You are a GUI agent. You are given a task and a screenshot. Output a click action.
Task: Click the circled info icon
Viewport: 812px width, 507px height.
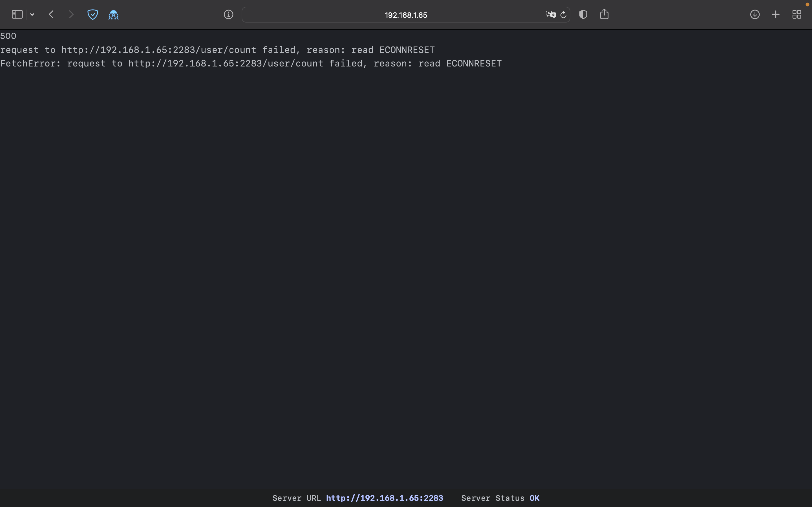pyautogui.click(x=228, y=14)
